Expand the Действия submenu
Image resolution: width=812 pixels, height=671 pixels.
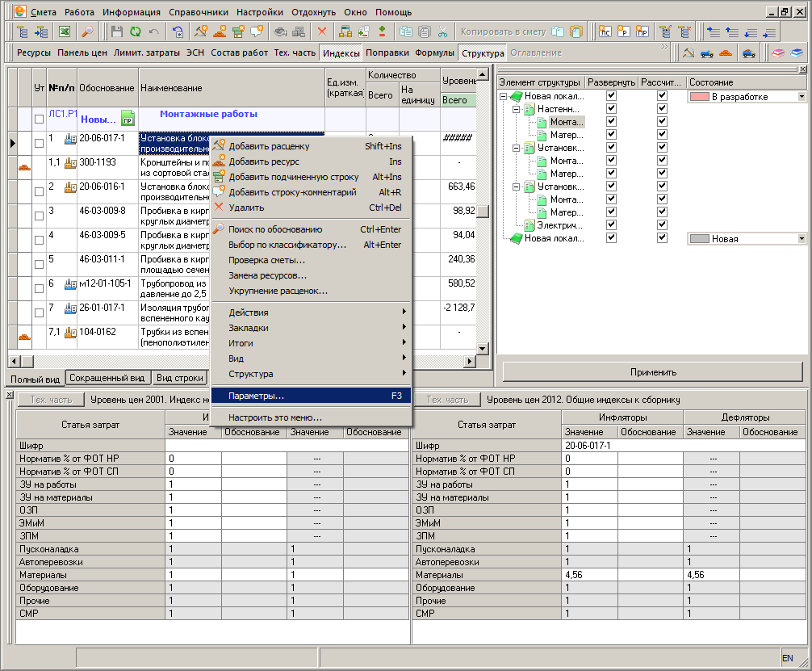point(311,312)
